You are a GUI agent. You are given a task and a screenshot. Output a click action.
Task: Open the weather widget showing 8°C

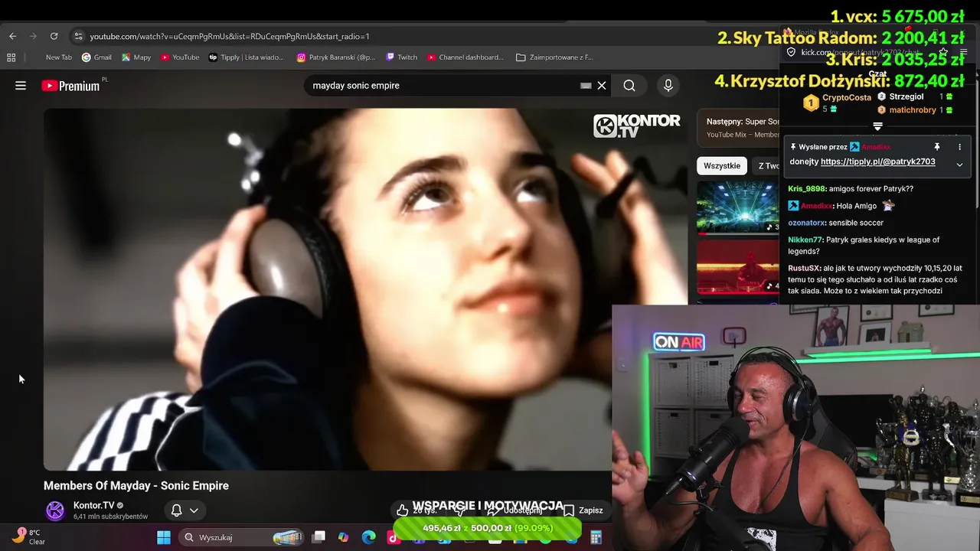coord(28,536)
